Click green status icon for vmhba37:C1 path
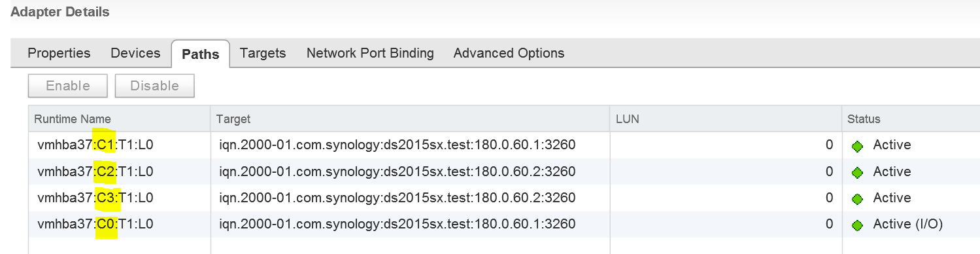 [x=858, y=146]
